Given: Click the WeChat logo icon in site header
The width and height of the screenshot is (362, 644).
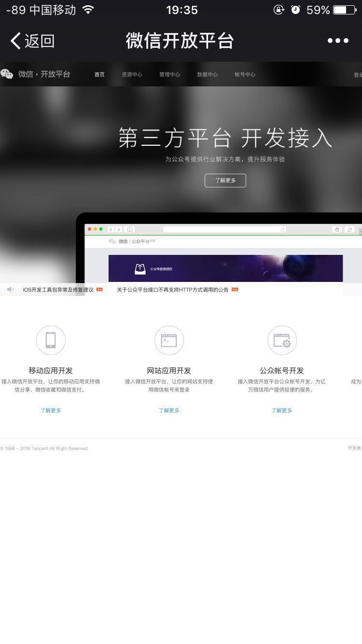Looking at the screenshot, I should [x=7, y=74].
